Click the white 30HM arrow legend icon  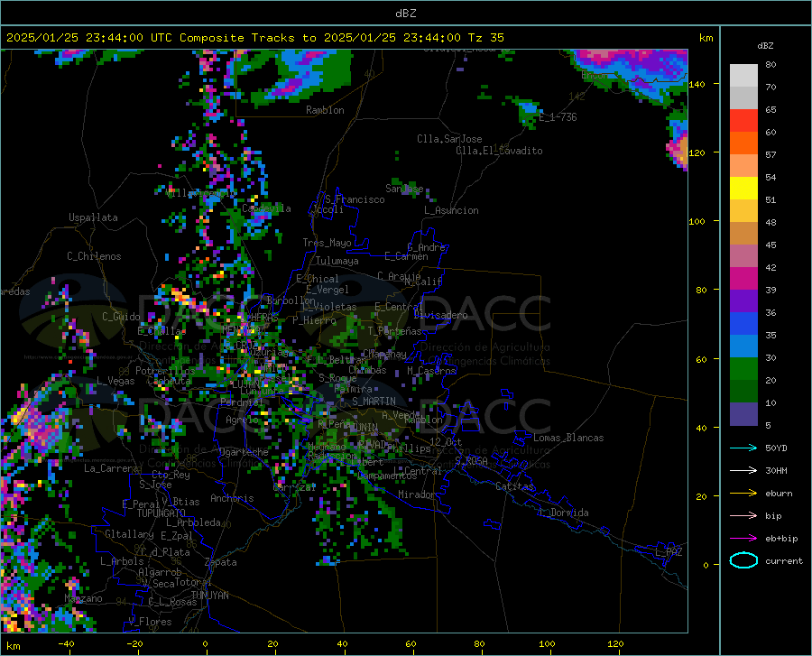click(743, 471)
